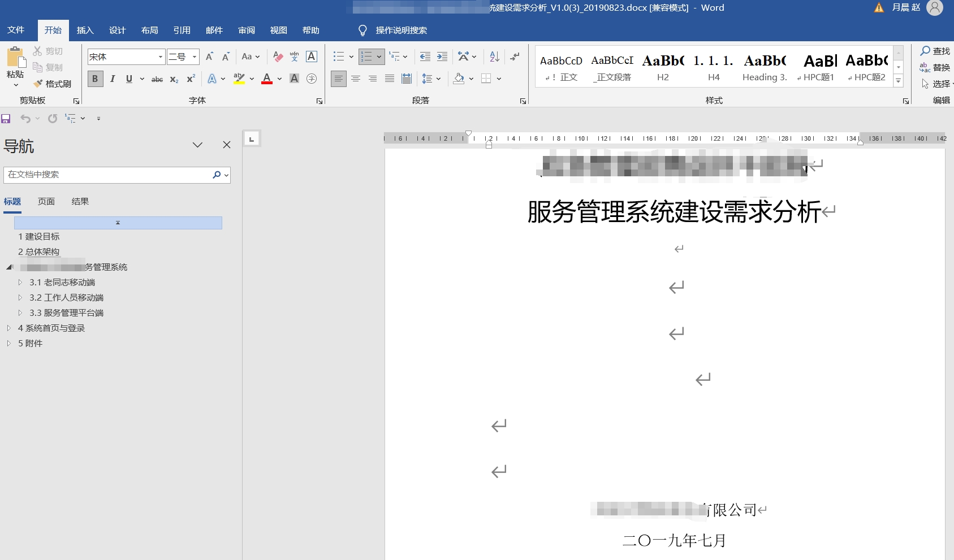Click the Cut scissors icon

[x=38, y=51]
